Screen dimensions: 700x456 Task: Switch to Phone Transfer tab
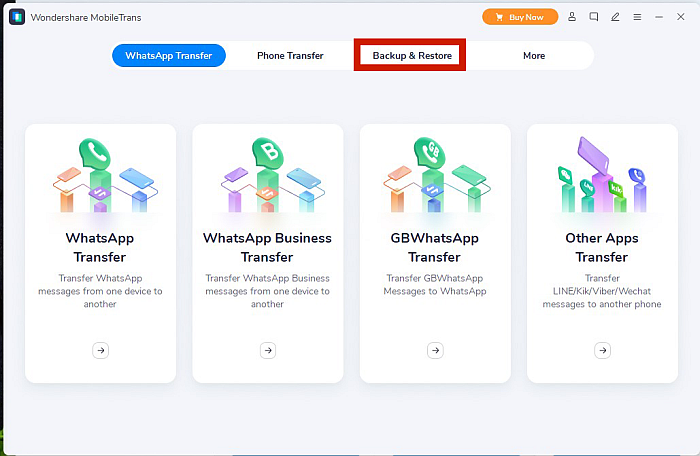coord(290,55)
